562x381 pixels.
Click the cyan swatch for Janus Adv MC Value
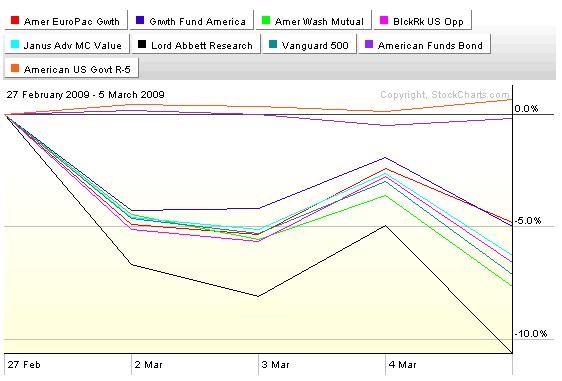click(x=15, y=44)
